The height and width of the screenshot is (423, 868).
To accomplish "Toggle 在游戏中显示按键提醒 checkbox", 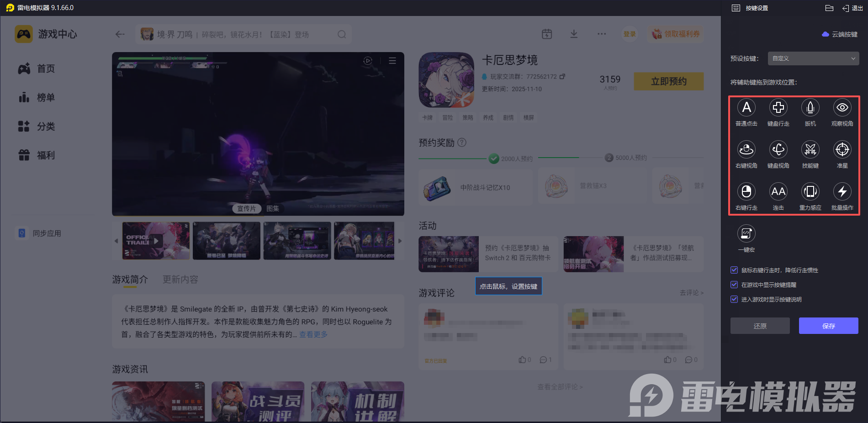I will pyautogui.click(x=734, y=285).
